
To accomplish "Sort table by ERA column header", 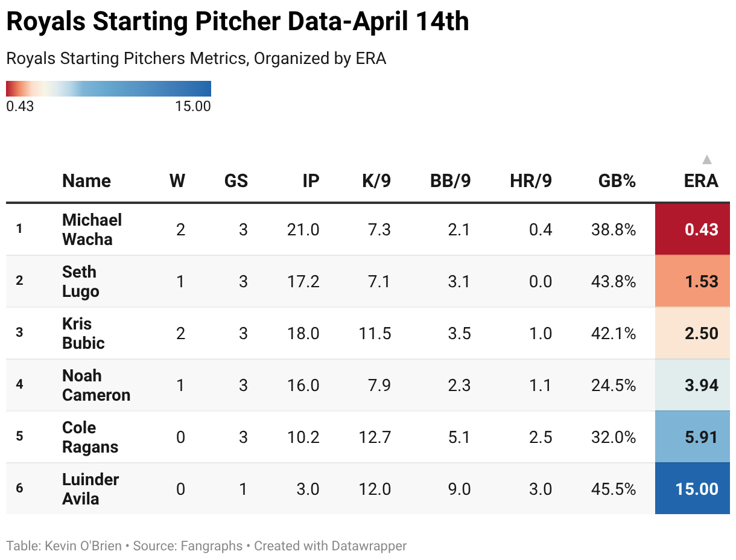I will point(701,181).
